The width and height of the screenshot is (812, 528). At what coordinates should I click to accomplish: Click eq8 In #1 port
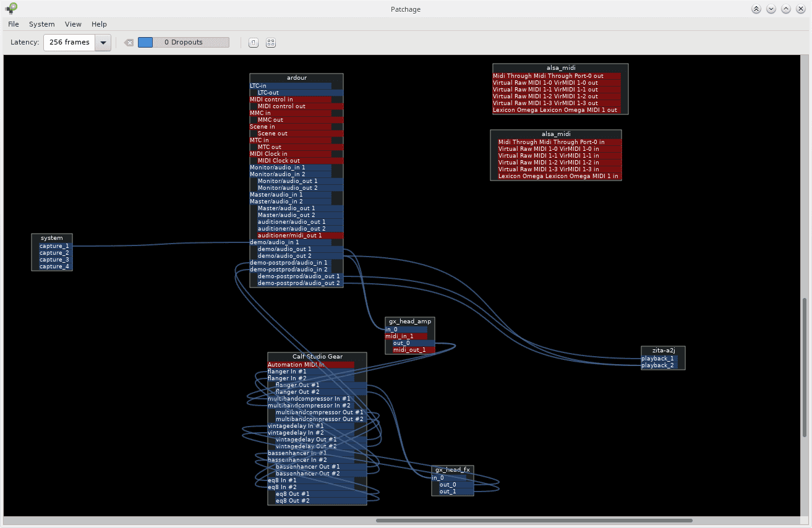[311, 480]
